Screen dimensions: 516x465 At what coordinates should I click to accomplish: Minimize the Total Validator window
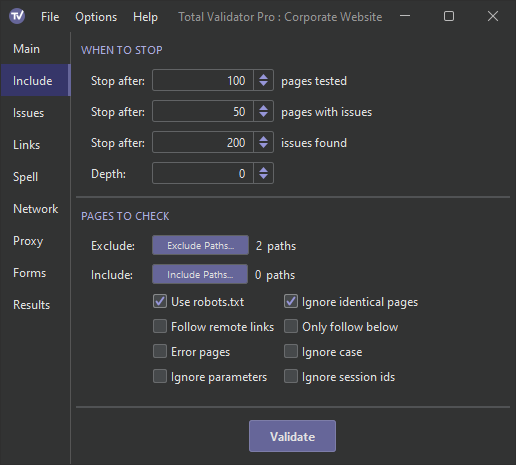405,16
